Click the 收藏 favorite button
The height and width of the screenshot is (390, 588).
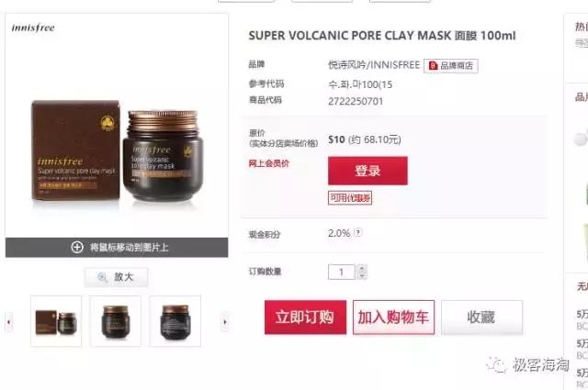pos(481,317)
